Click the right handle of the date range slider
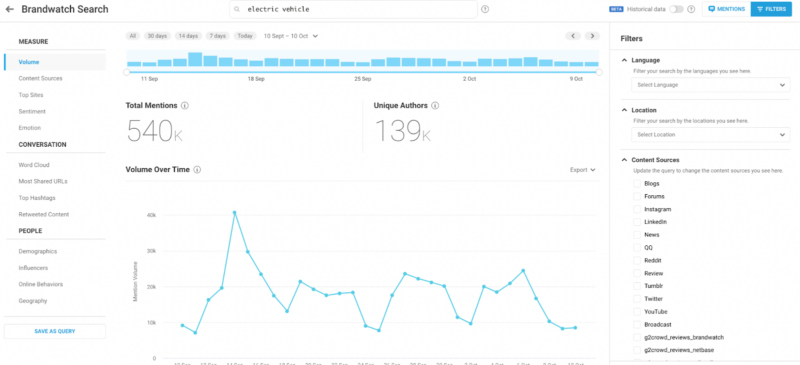The width and height of the screenshot is (800, 365). (599, 72)
